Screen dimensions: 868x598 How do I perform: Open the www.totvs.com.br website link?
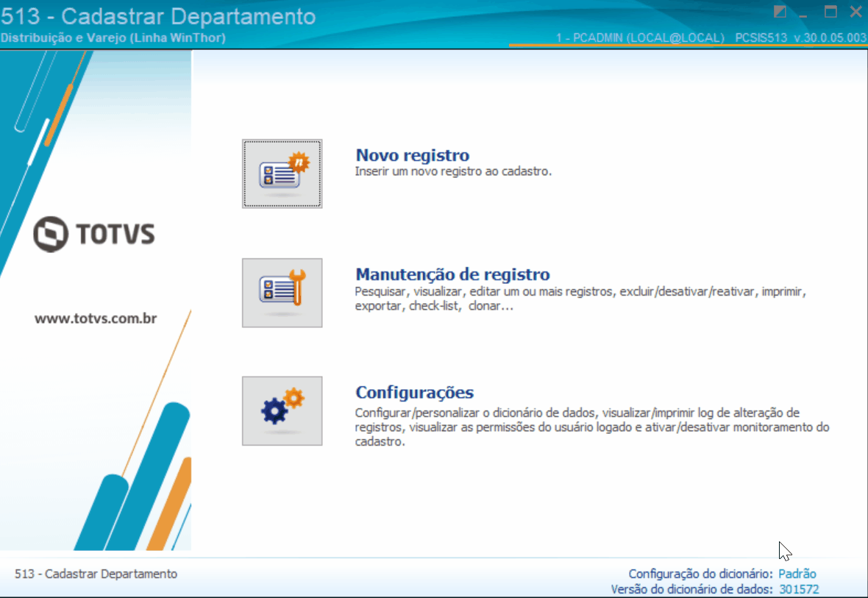click(95, 318)
